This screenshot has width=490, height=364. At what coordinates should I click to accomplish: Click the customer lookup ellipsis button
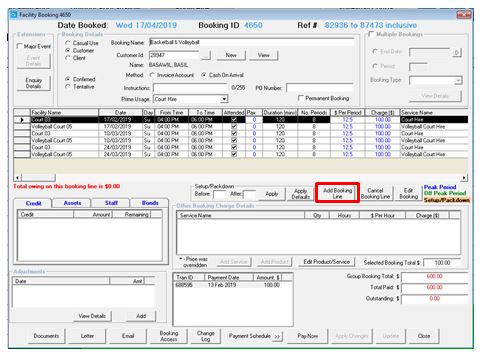coord(206,55)
